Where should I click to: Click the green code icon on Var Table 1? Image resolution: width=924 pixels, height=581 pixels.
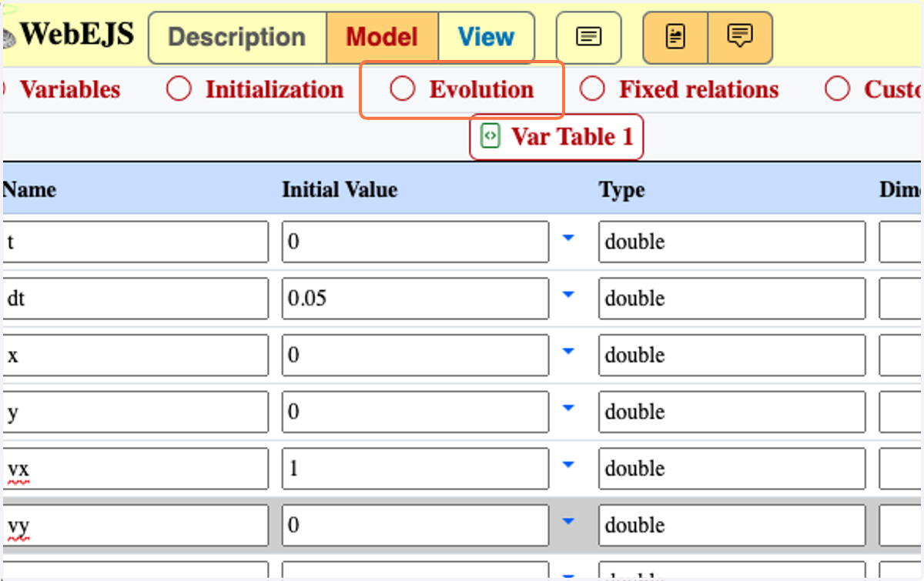(x=490, y=136)
